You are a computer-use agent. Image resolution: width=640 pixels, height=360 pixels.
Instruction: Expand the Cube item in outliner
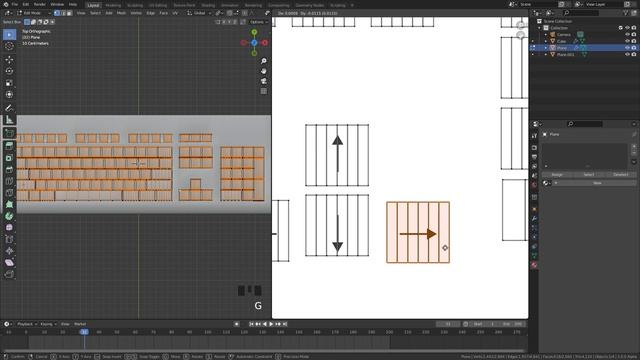pos(546,41)
